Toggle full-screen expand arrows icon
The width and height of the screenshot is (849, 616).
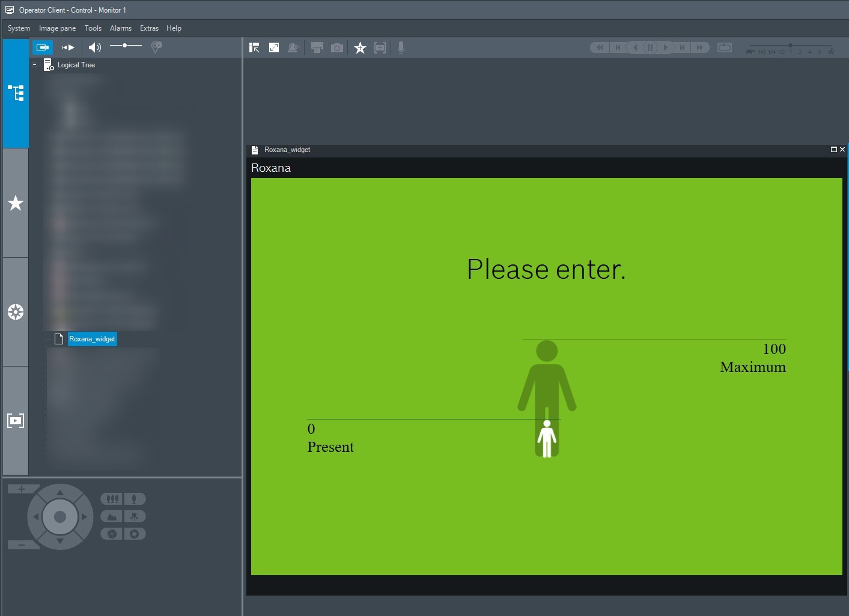point(274,47)
